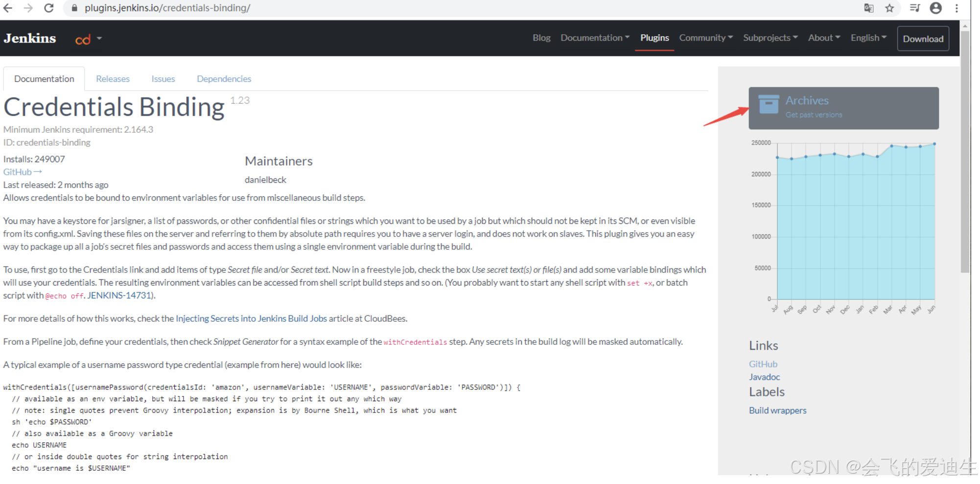This screenshot has width=980, height=484.
Task: Switch to the Issues tab
Action: pos(163,79)
